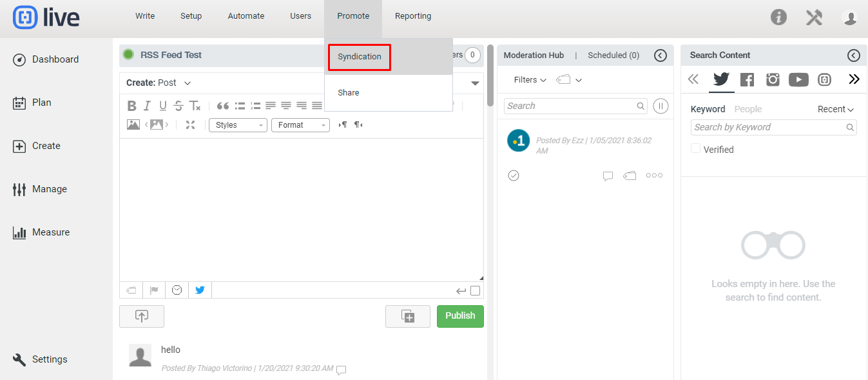868x380 pixels.
Task: Click the remove format icon
Action: pyautogui.click(x=195, y=106)
